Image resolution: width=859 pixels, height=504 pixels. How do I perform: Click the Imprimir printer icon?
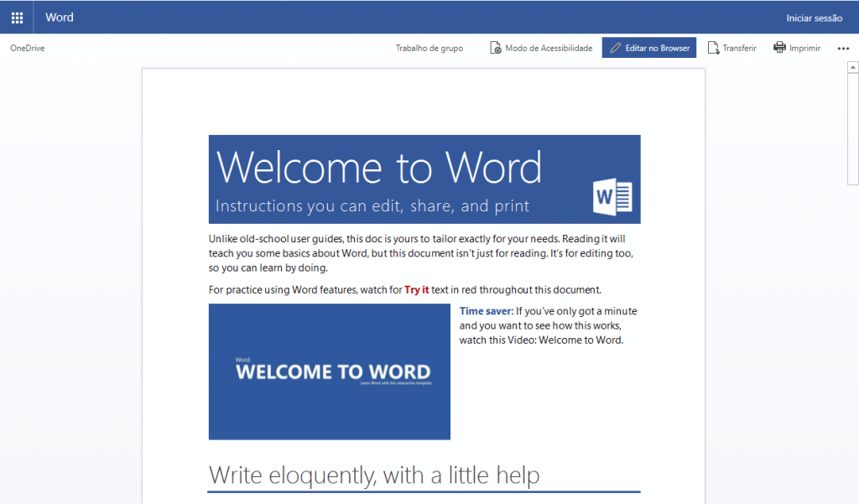[779, 48]
